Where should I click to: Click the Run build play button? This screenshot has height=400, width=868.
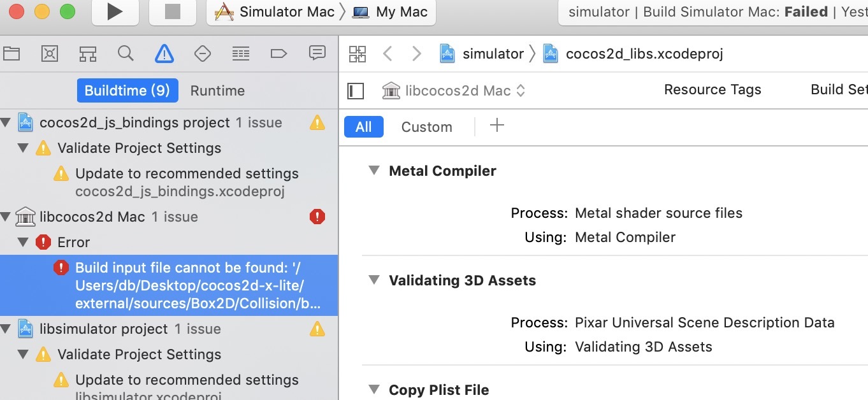(x=115, y=12)
